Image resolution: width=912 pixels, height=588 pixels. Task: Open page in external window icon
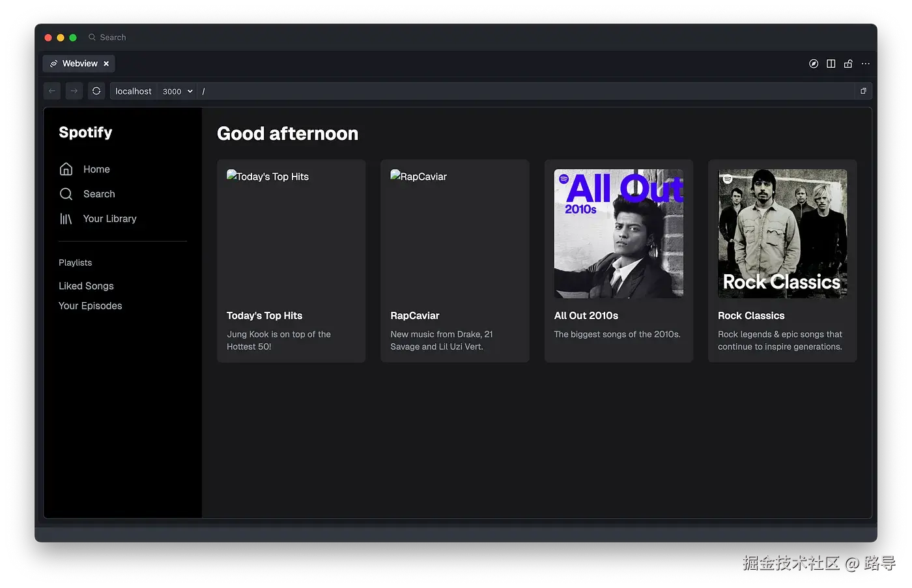tap(863, 91)
